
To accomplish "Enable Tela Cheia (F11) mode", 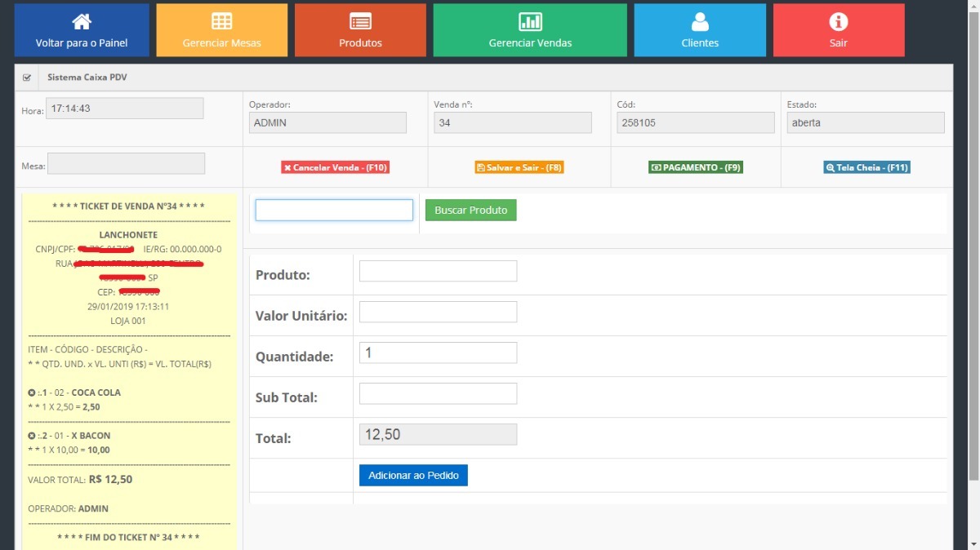I will click(866, 167).
